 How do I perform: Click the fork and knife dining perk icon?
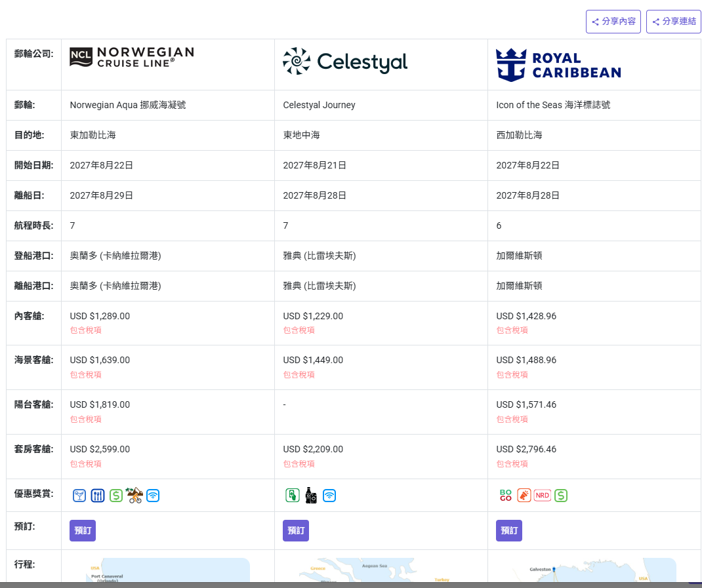click(98, 496)
